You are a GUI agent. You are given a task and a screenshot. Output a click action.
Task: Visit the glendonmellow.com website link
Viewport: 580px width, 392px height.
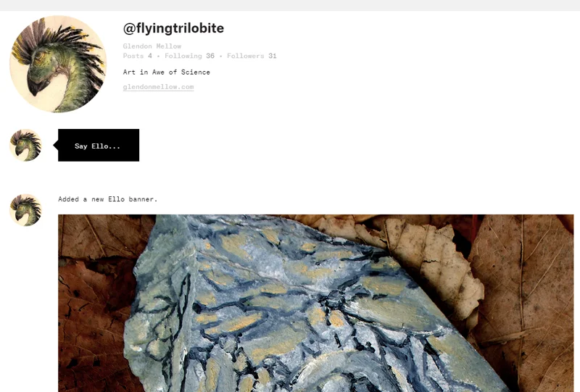(x=158, y=87)
